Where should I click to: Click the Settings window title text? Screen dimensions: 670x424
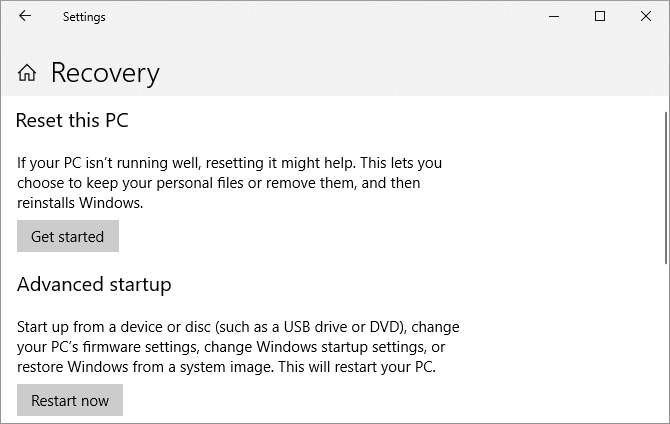click(84, 17)
